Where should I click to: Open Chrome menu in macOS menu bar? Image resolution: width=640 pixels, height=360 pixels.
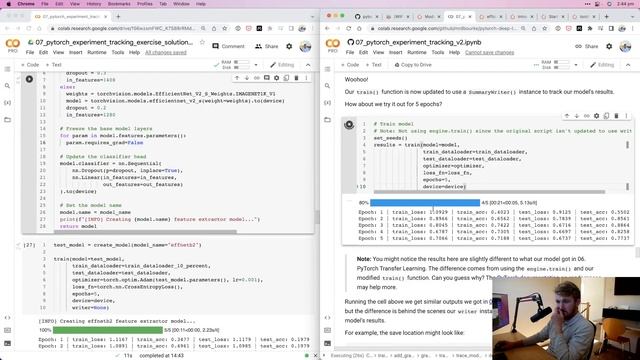[x=26, y=4]
